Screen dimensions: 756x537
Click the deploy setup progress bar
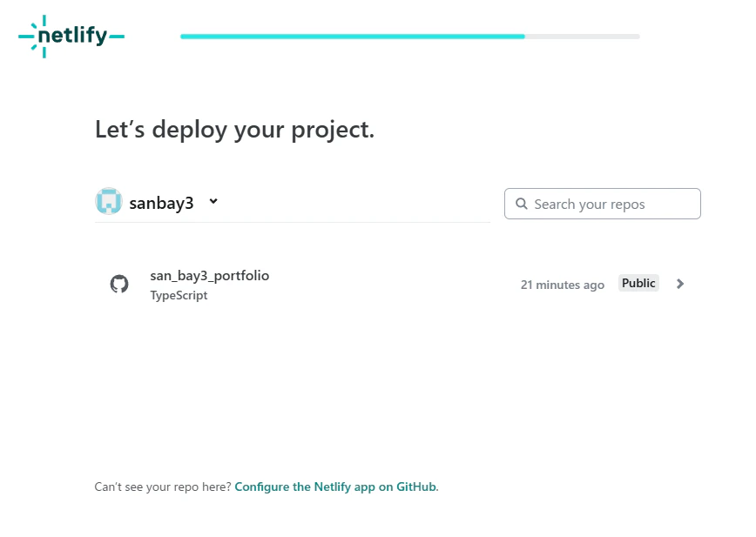(x=410, y=37)
